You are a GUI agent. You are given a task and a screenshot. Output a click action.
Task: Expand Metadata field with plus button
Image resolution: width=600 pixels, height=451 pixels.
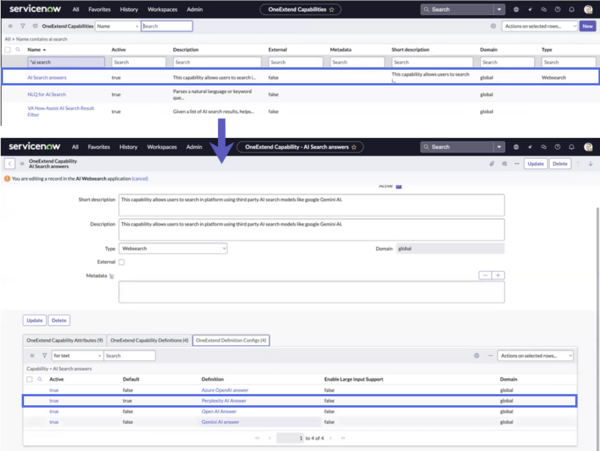[498, 275]
